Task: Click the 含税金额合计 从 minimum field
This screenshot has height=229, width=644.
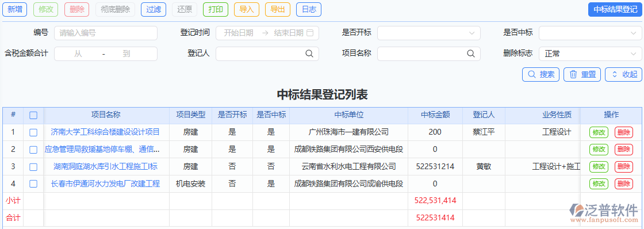Action: point(78,54)
